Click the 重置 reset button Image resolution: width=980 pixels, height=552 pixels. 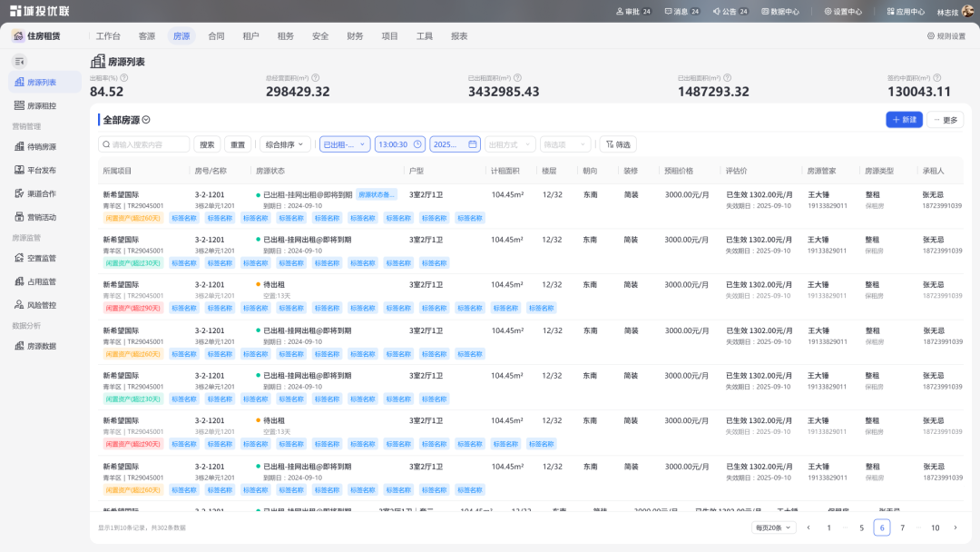[238, 144]
